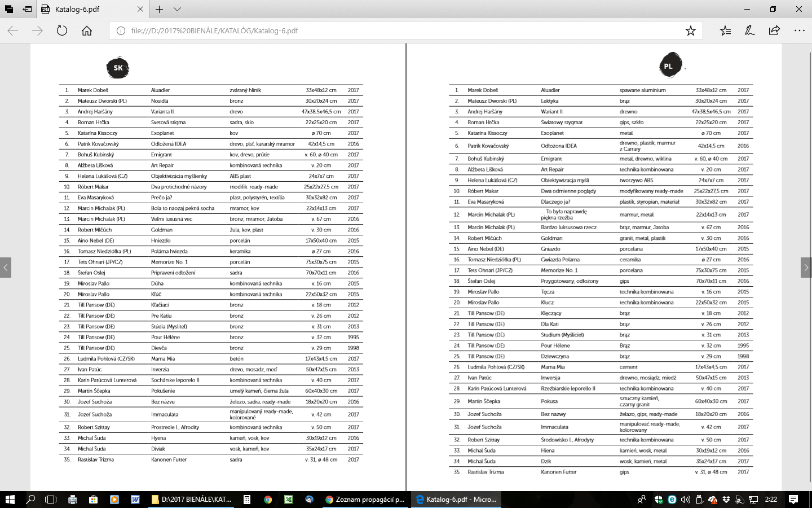Image resolution: width=812 pixels, height=508 pixels.
Task: Click the address bar with the file URL
Action: coord(395,31)
